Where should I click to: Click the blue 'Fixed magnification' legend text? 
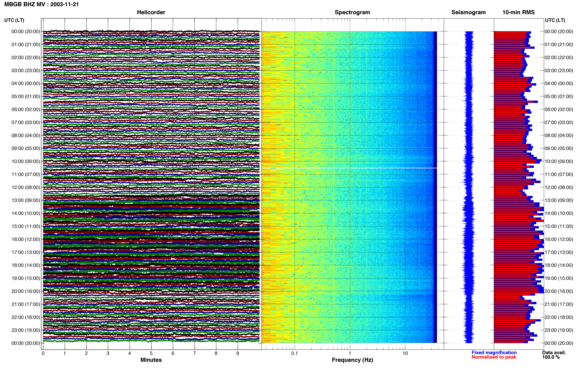click(x=494, y=352)
